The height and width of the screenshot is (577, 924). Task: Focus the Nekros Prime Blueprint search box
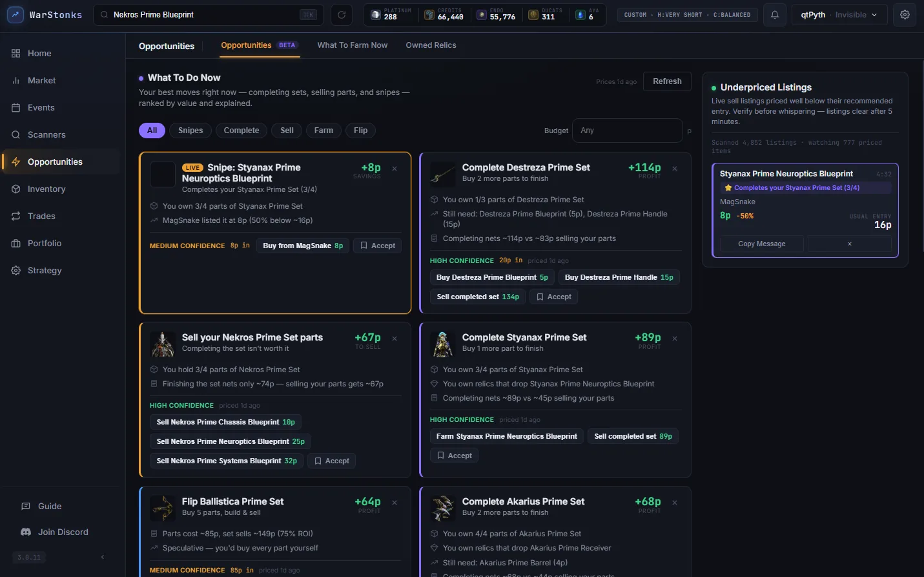pos(208,14)
